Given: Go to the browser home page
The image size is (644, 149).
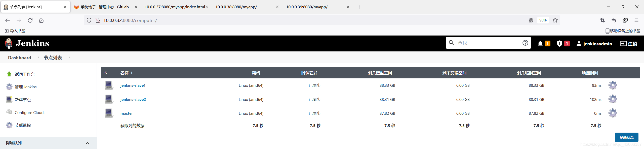Looking at the screenshot, I should point(41,20).
